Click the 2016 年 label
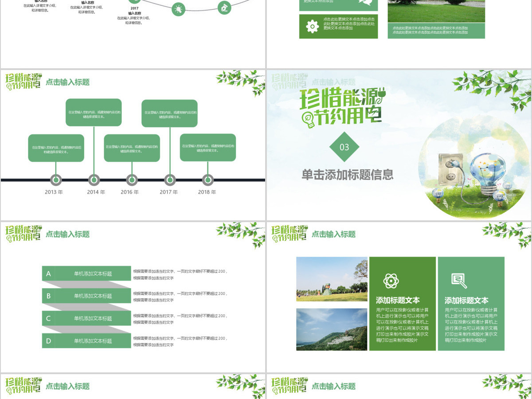Viewport: 532px width, 399px height. coord(130,192)
